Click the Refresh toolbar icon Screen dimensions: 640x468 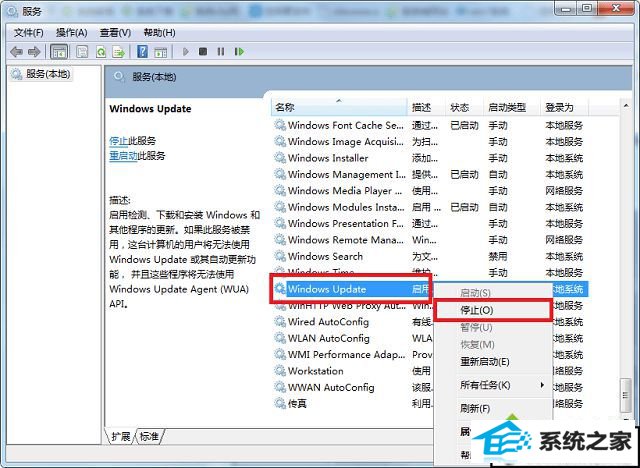pyautogui.click(x=101, y=52)
